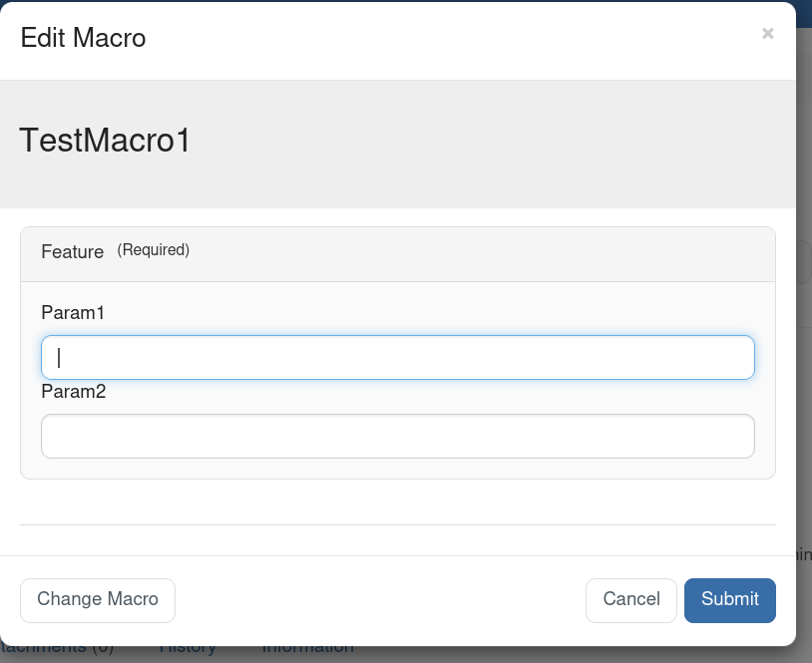812x663 pixels.
Task: Click empty footer space between Change Macro and Cancel
Action: (x=379, y=599)
